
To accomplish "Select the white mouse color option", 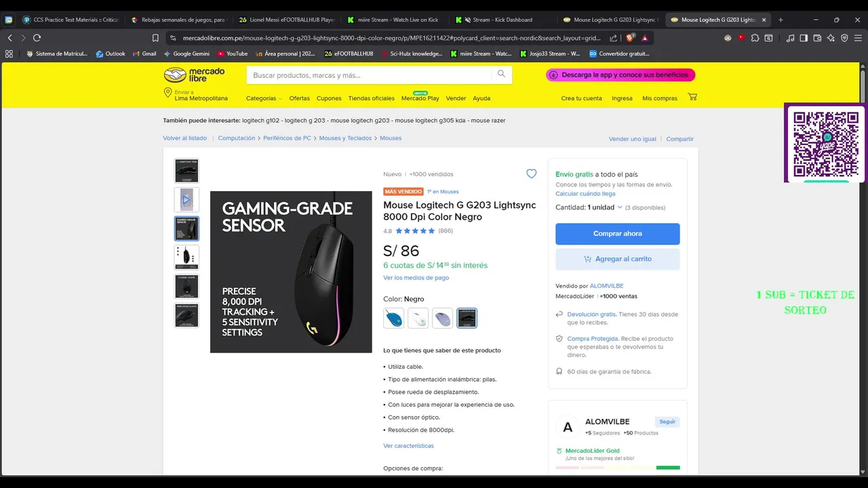I will (x=418, y=318).
